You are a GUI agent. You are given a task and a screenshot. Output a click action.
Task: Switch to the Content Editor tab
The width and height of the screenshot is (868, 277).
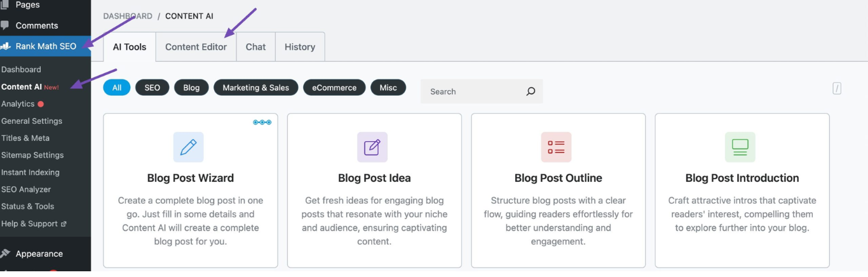coord(196,47)
